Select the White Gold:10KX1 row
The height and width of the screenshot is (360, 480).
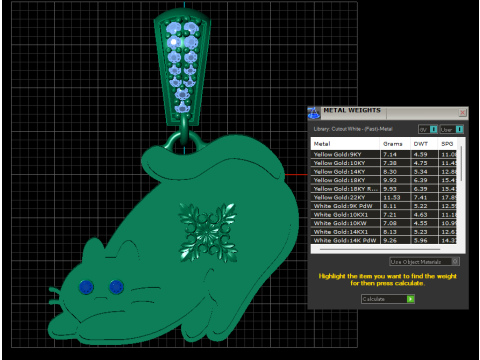point(384,215)
